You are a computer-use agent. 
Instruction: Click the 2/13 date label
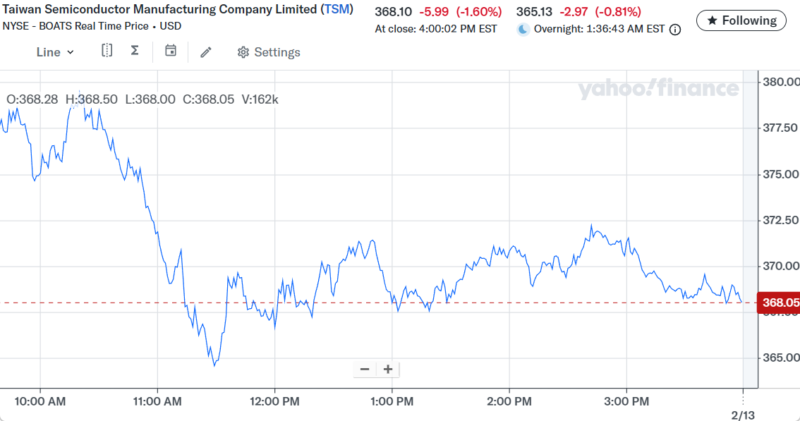pos(743,412)
